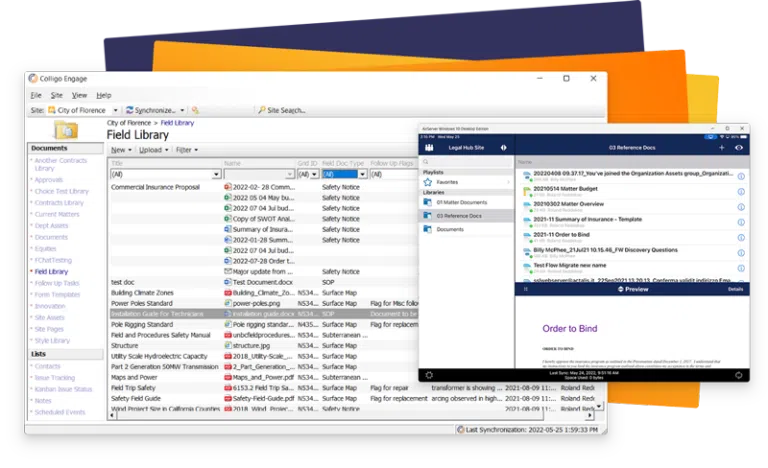768x468 pixels.
Task: Click PDF icon of Safety-Field-Guide.pdf
Action: pos(228,398)
